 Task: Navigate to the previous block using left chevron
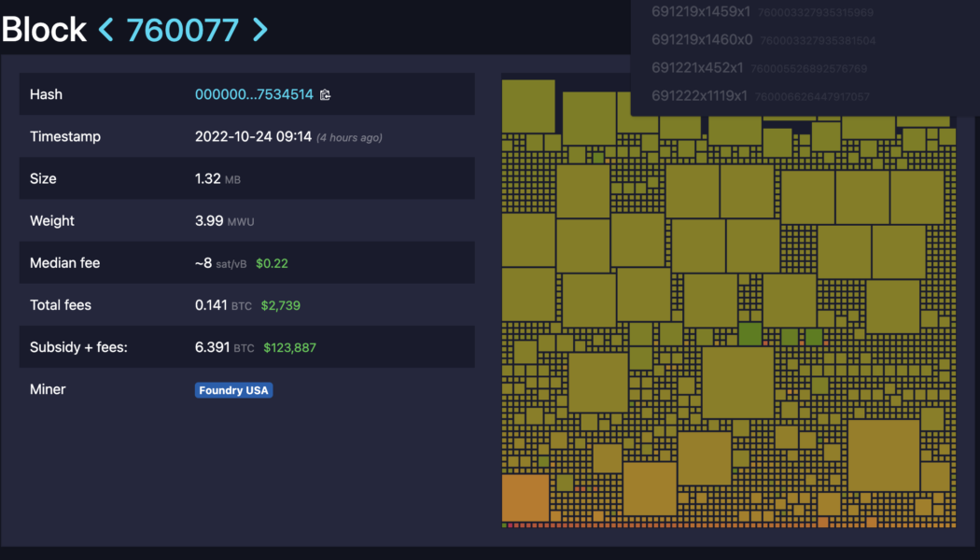click(x=105, y=30)
